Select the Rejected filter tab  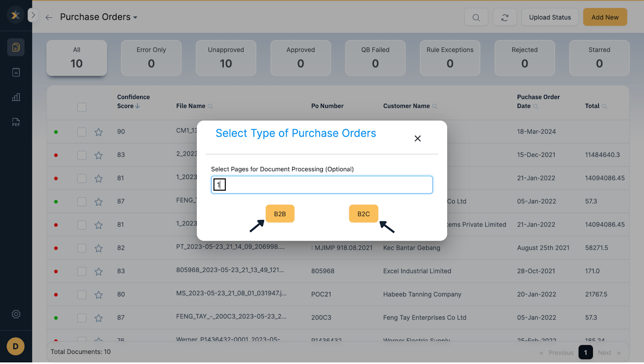click(524, 58)
